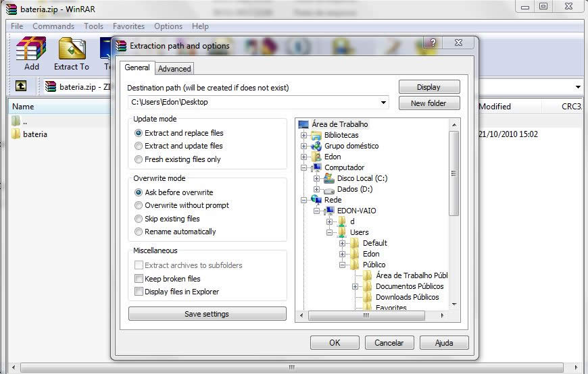The image size is (588, 374).
Task: Open the Options menu
Action: tap(168, 26)
